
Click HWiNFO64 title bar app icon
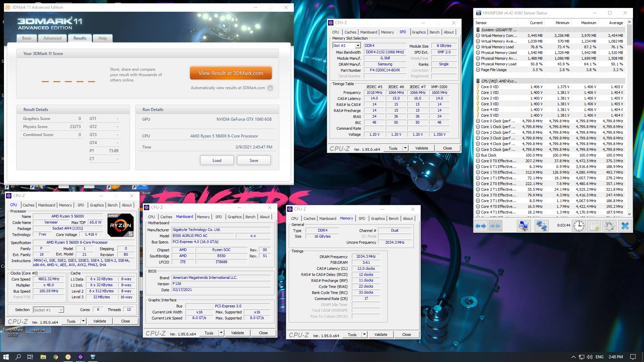[x=478, y=13]
